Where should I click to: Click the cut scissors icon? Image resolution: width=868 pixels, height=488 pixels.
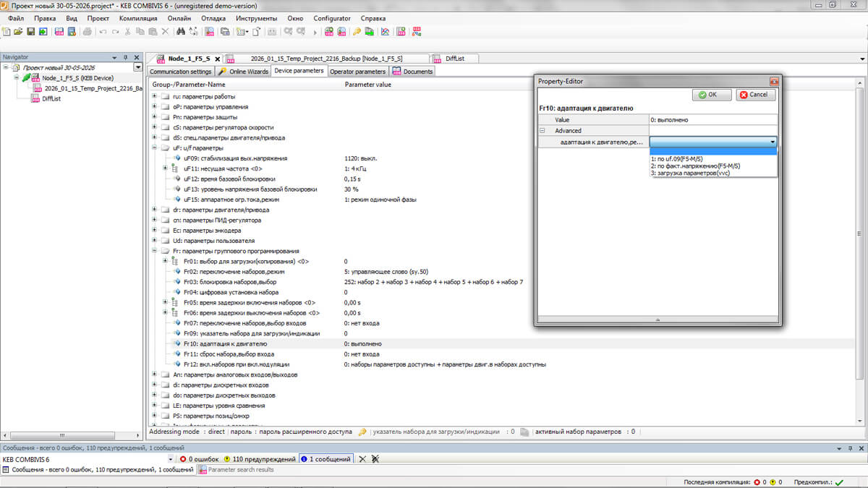(x=128, y=32)
